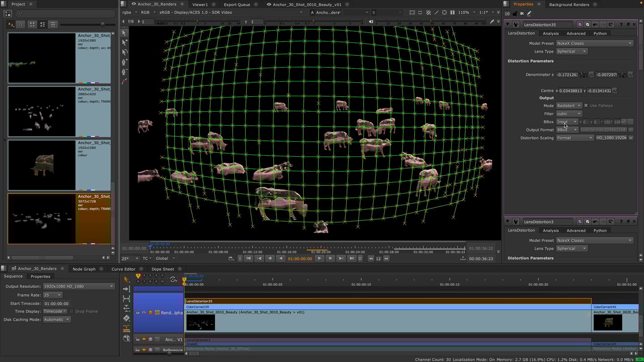
Task: Open the Export Queue tab
Action: (237, 4)
